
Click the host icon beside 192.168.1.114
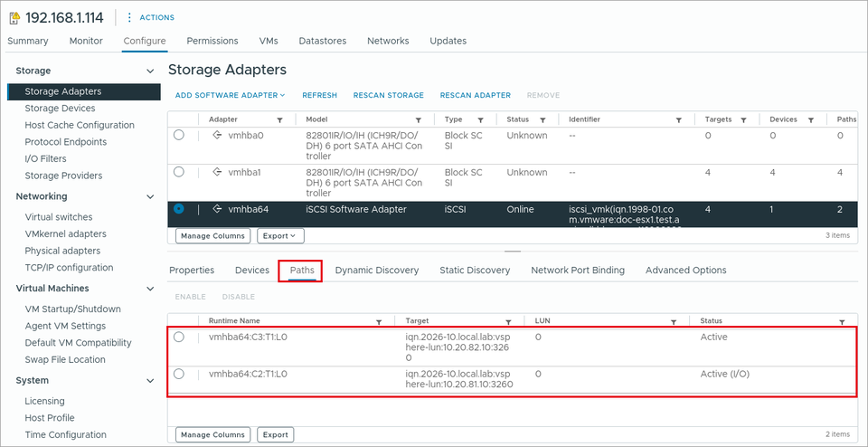point(14,18)
